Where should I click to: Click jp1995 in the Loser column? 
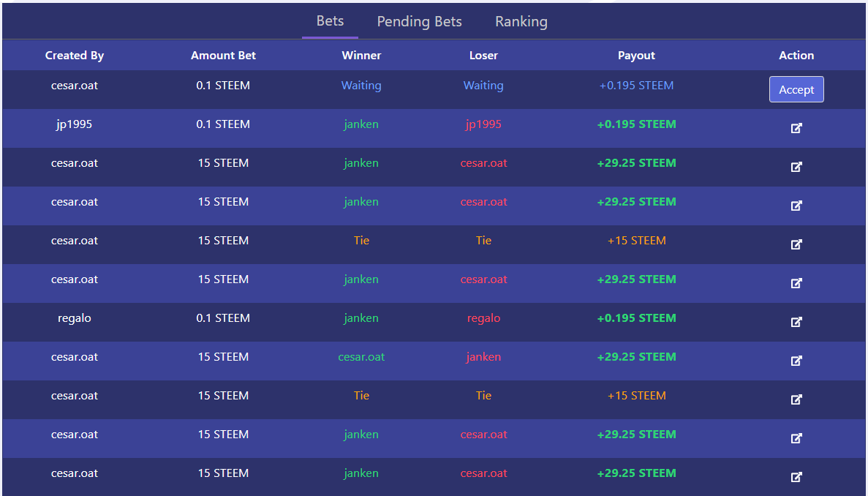pos(483,124)
